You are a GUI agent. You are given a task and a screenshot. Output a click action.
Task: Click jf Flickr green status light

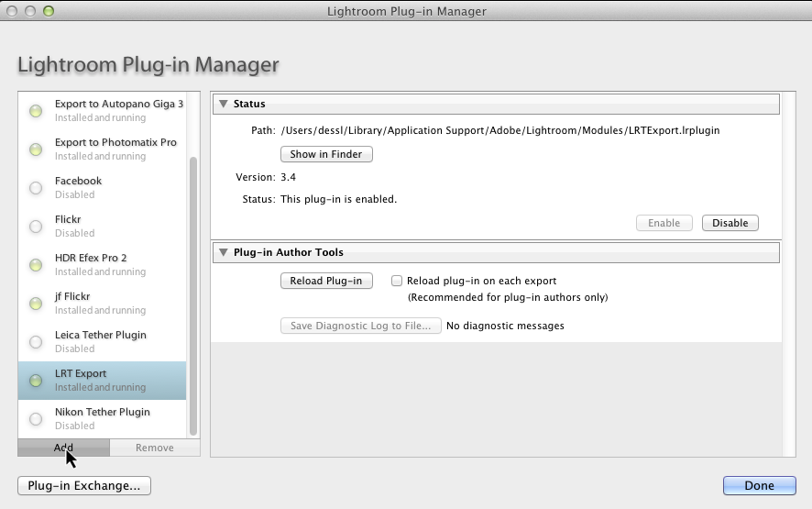[36, 304]
